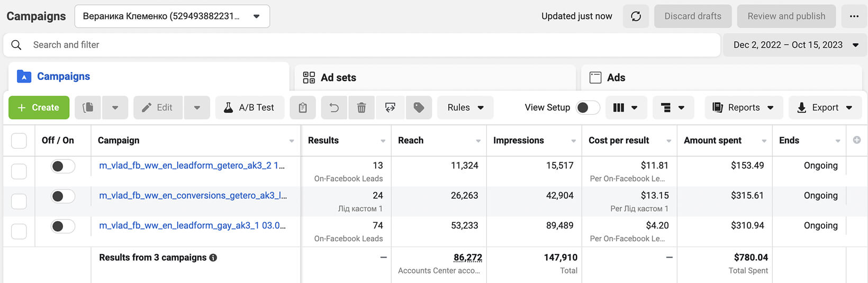This screenshot has width=868, height=283.
Task: Open the Rules dropdown
Action: click(x=465, y=107)
